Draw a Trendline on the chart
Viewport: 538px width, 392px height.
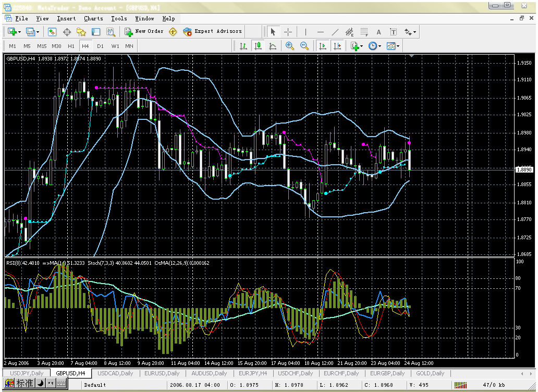click(335, 32)
